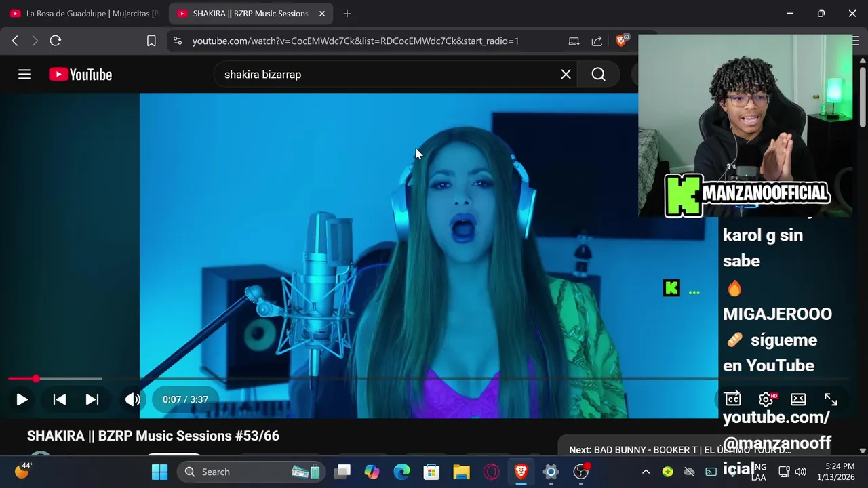Open the Brave Shields lion icon
868x488 pixels.
(621, 41)
